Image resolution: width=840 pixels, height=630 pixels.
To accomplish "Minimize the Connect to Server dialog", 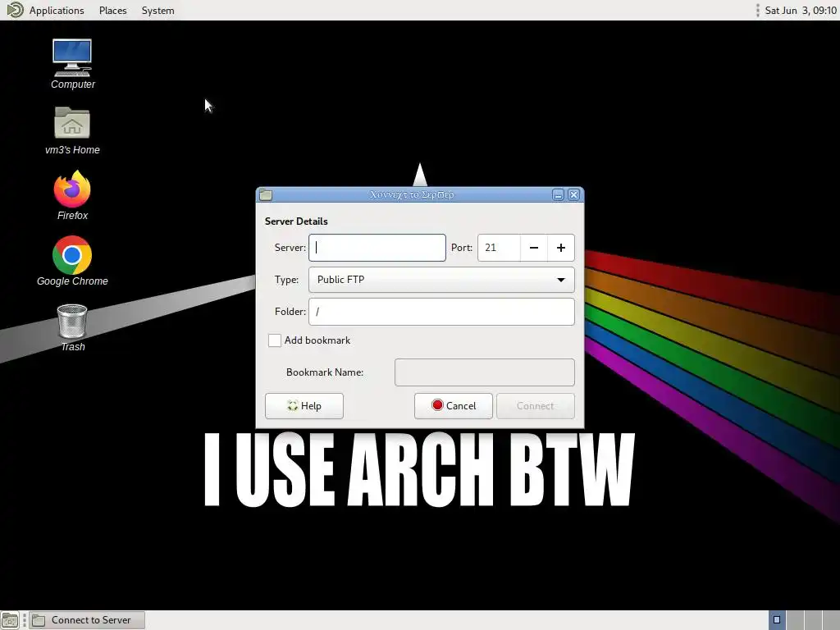I will point(558,195).
